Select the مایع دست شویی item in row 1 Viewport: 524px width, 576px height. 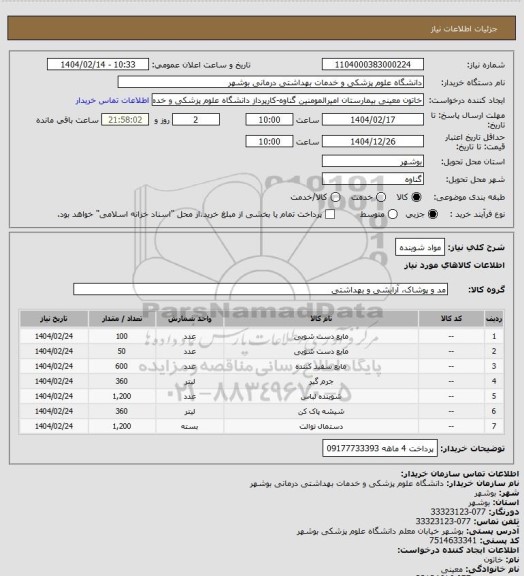tap(321, 336)
